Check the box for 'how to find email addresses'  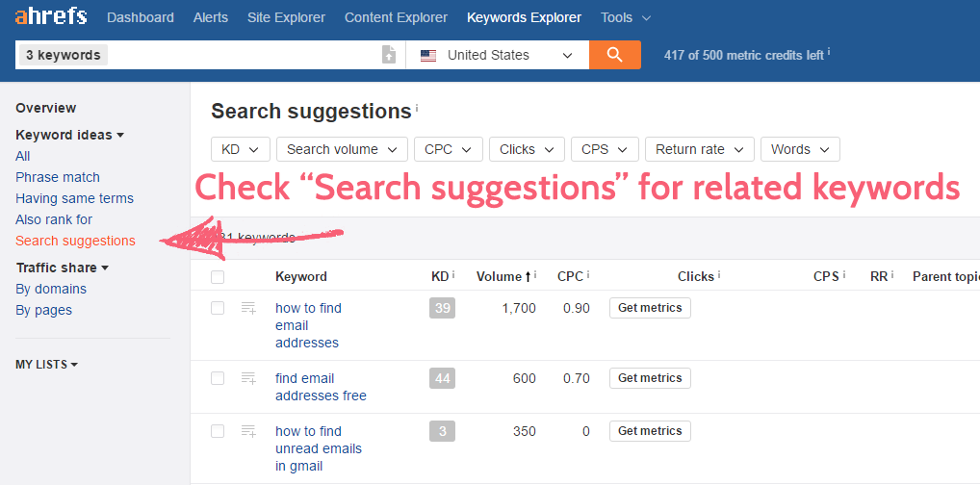(218, 308)
